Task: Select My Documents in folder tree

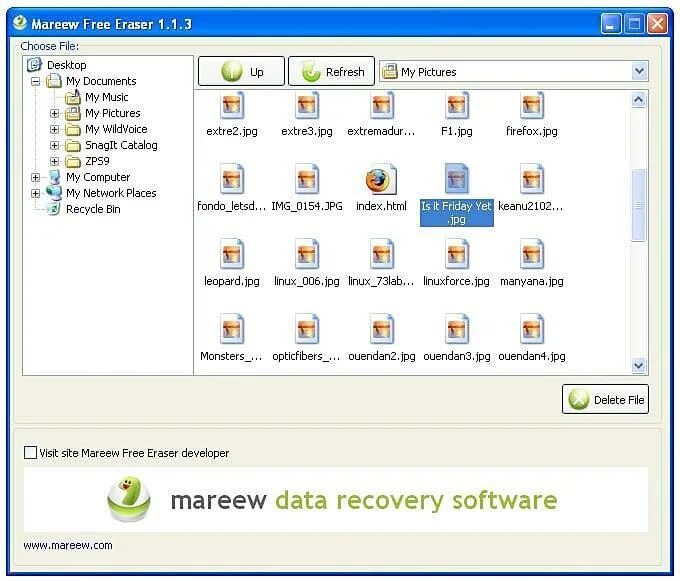Action: (x=101, y=81)
